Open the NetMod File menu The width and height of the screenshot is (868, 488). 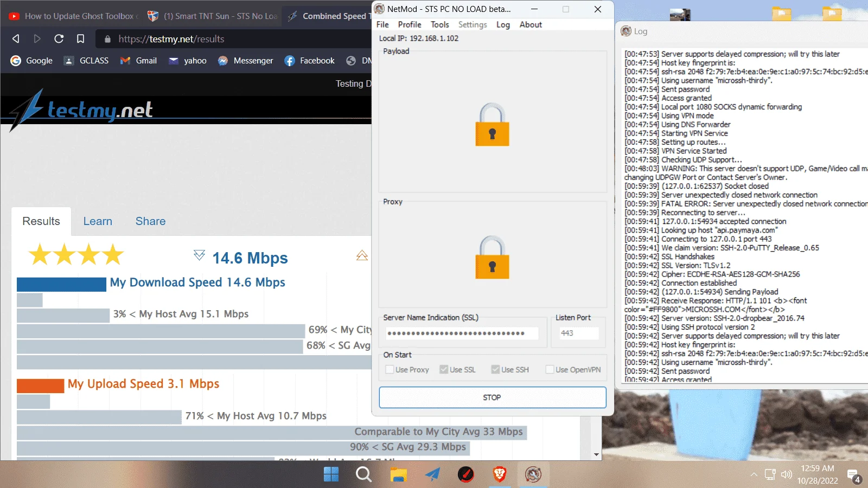pos(382,24)
